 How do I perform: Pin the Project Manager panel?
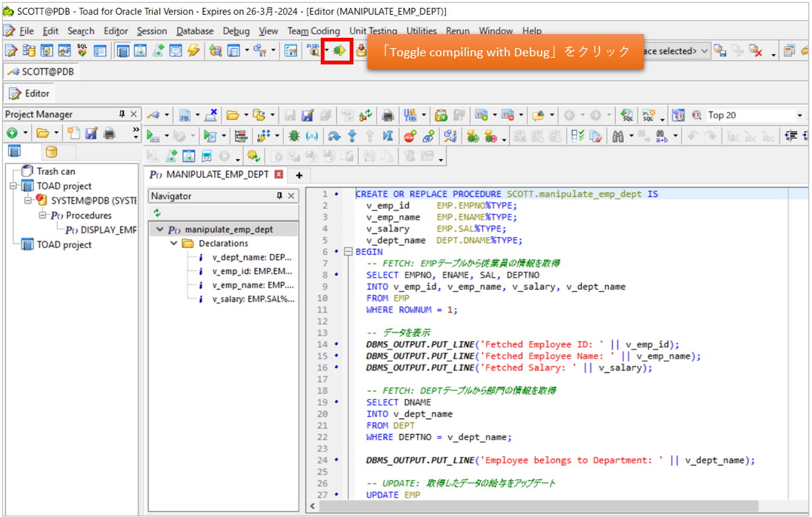pyautogui.click(x=121, y=114)
